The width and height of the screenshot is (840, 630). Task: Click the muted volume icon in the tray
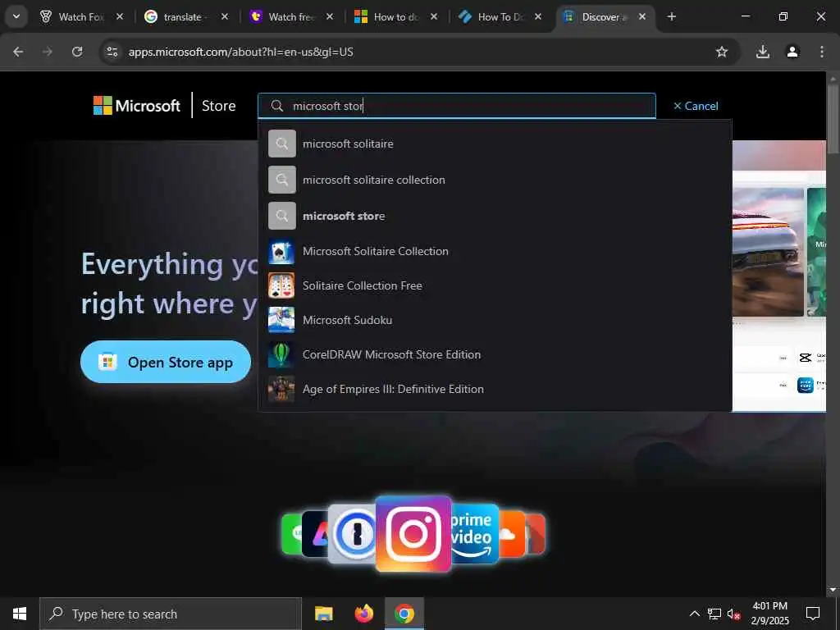(x=733, y=614)
